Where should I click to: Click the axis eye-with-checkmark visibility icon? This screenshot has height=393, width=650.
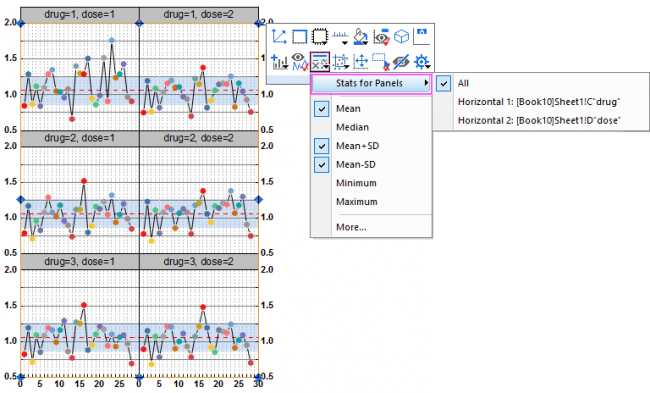381,36
